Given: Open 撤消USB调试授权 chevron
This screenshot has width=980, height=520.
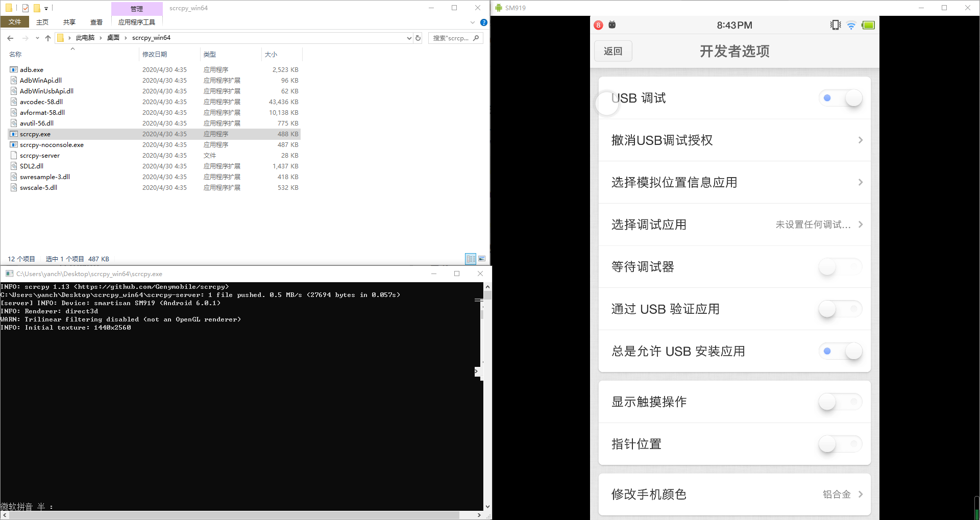Looking at the screenshot, I should (x=861, y=140).
